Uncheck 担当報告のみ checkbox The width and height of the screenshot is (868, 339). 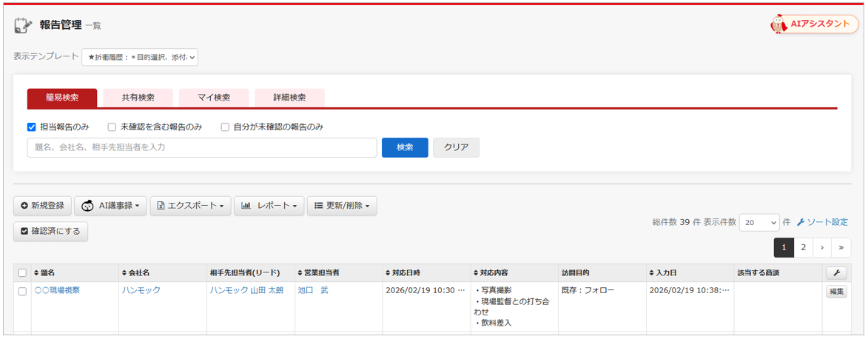[32, 127]
